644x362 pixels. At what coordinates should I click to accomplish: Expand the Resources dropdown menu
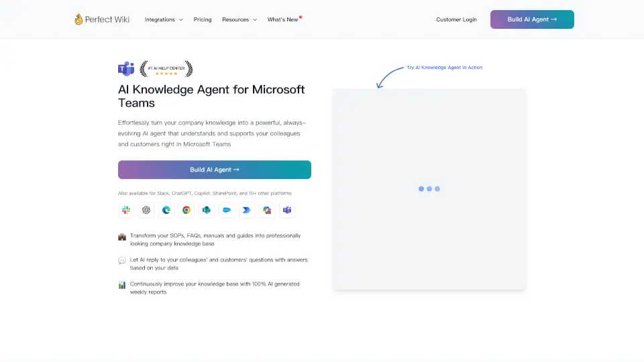(x=239, y=19)
